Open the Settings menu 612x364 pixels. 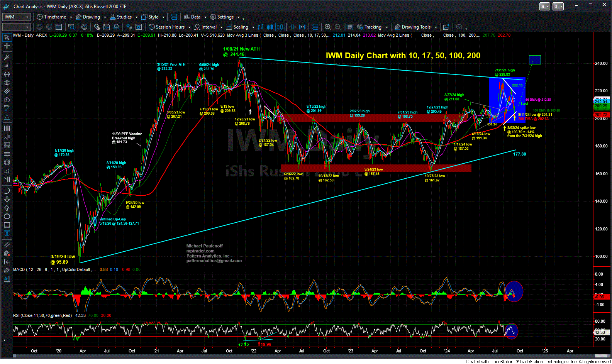(x=222, y=17)
